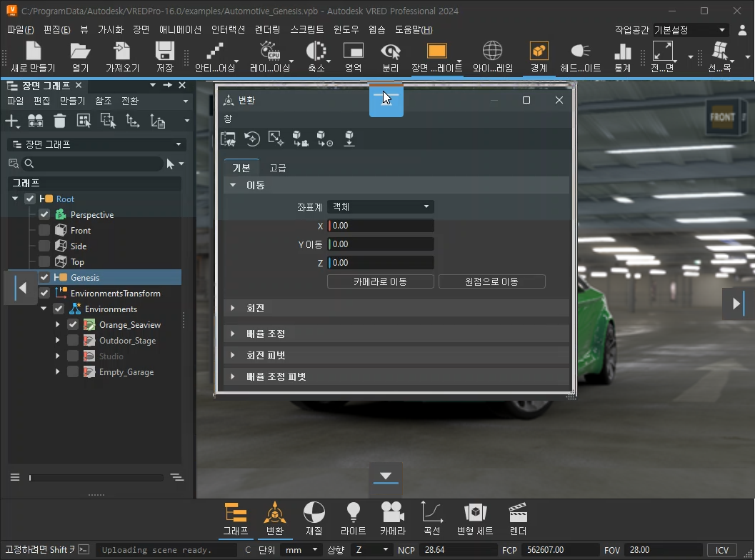Open the coordinate system dropdown
755x560 pixels.
[x=380, y=206]
